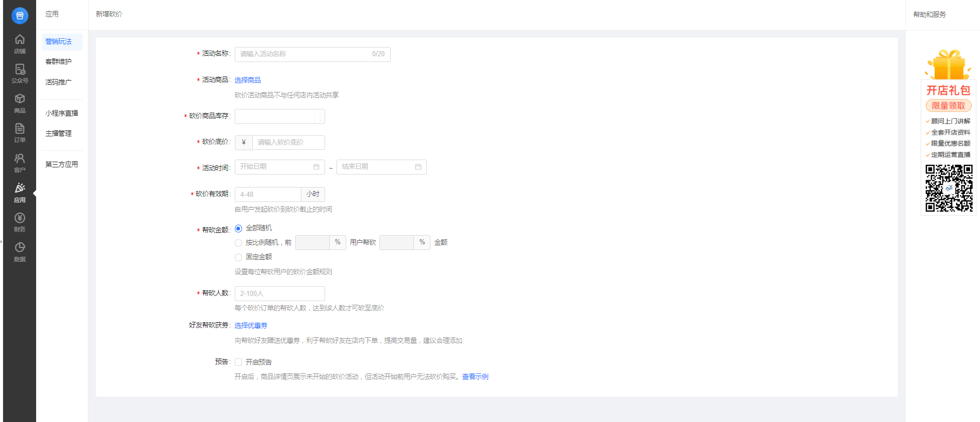The height and width of the screenshot is (422, 980).
Task: Open the 开始日期 date picker
Action: tap(279, 167)
